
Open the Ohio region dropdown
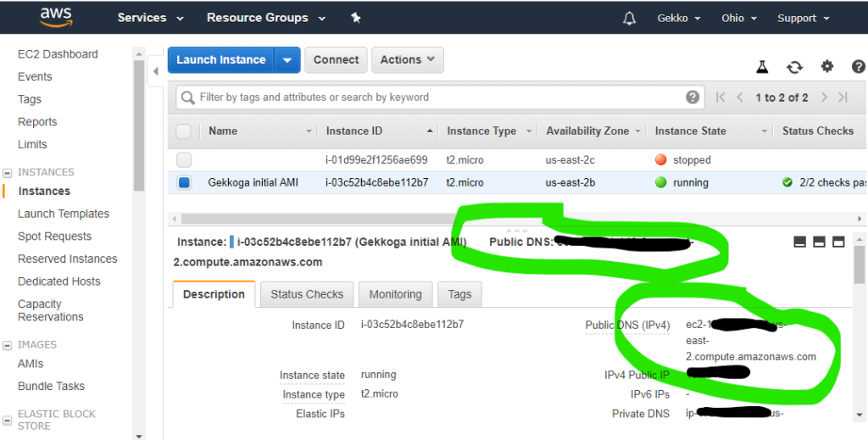[x=738, y=19]
